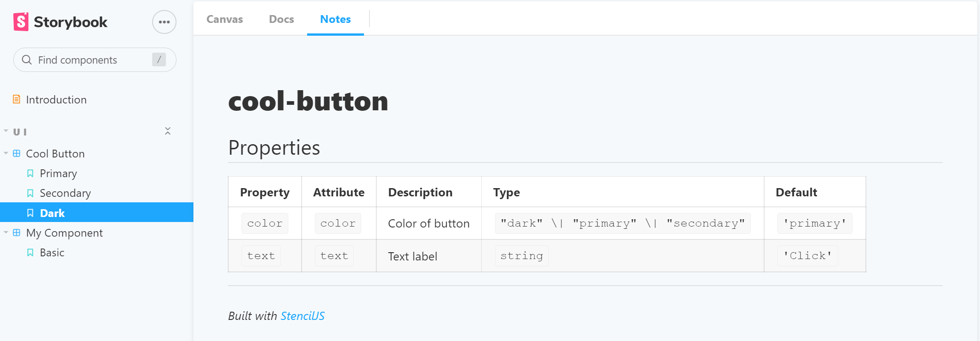This screenshot has width=980, height=341.
Task: Click the Introduction document icon
Action: (17, 99)
